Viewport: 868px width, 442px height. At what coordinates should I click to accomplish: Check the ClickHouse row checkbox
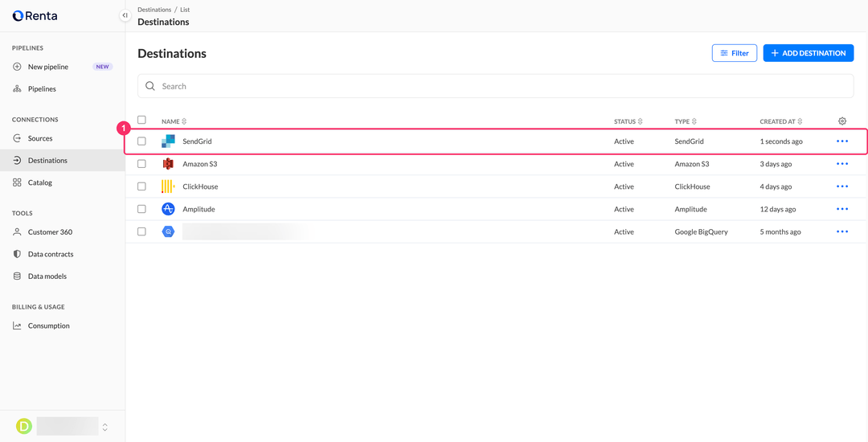click(x=141, y=186)
